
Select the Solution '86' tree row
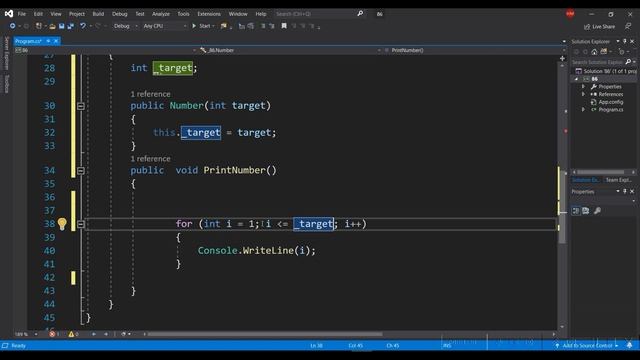tap(606, 71)
